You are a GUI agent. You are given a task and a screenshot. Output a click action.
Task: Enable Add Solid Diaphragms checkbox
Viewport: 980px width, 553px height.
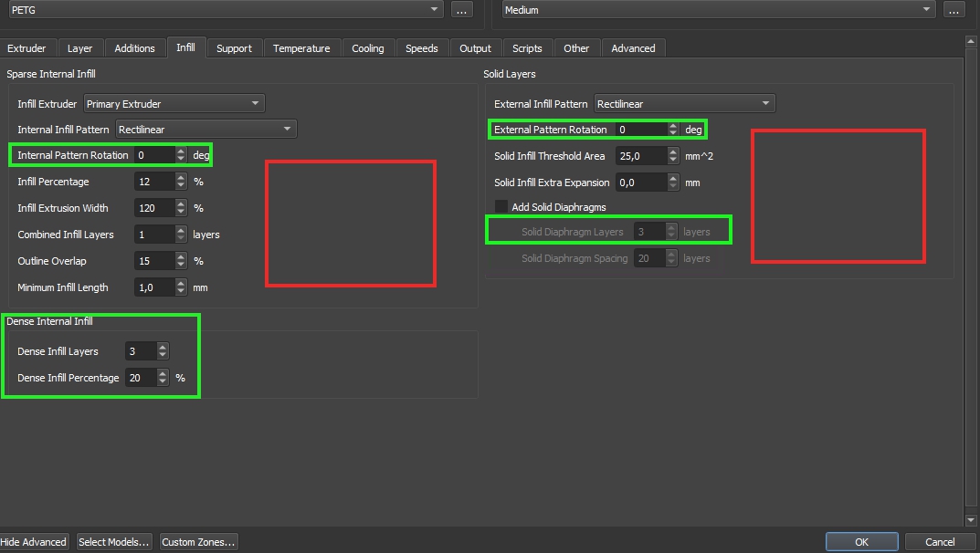[x=501, y=207]
